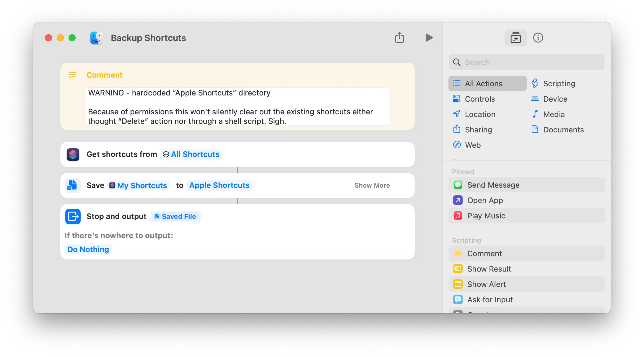Expand the Save action with Show More
The width and height of the screenshot is (644, 357).
click(x=372, y=185)
